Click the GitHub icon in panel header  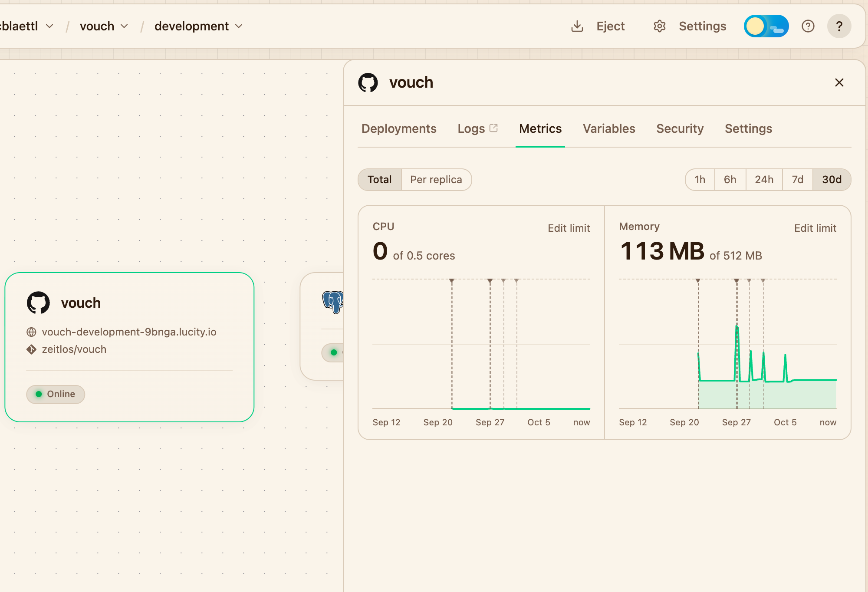(x=368, y=82)
